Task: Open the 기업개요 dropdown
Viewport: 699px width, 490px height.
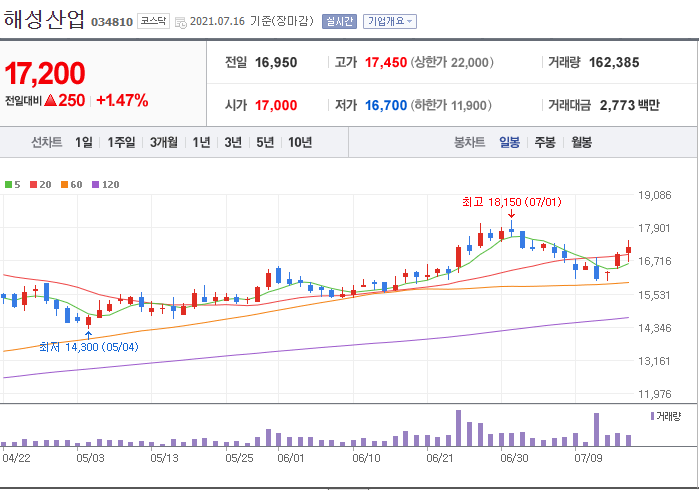Action: point(390,21)
